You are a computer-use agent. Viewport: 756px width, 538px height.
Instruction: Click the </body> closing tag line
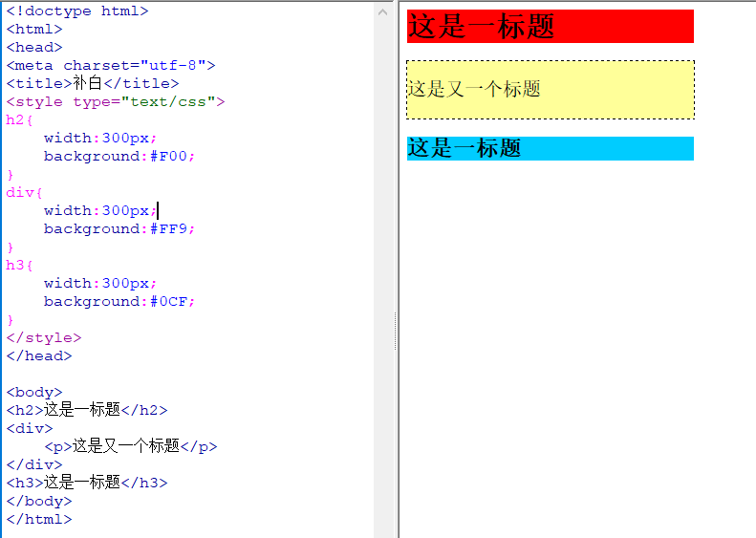click(x=39, y=502)
